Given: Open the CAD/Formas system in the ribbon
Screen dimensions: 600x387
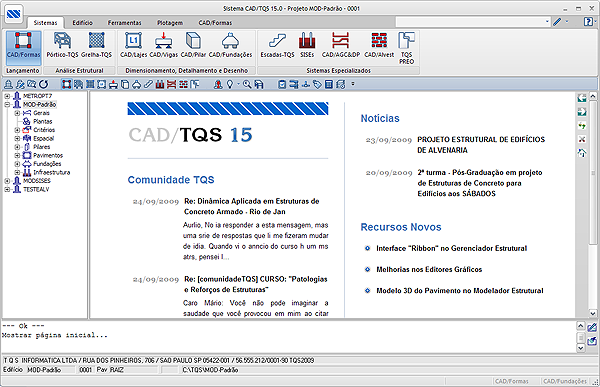Looking at the screenshot, I should (23, 47).
